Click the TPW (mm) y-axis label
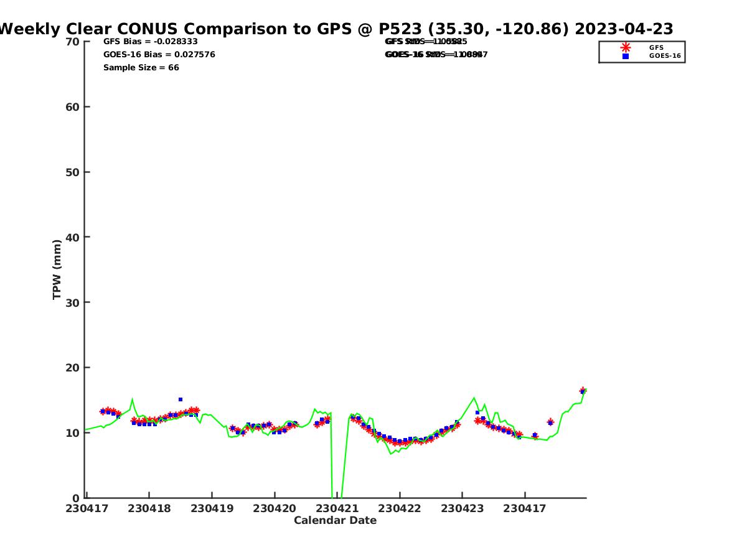 [57, 269]
